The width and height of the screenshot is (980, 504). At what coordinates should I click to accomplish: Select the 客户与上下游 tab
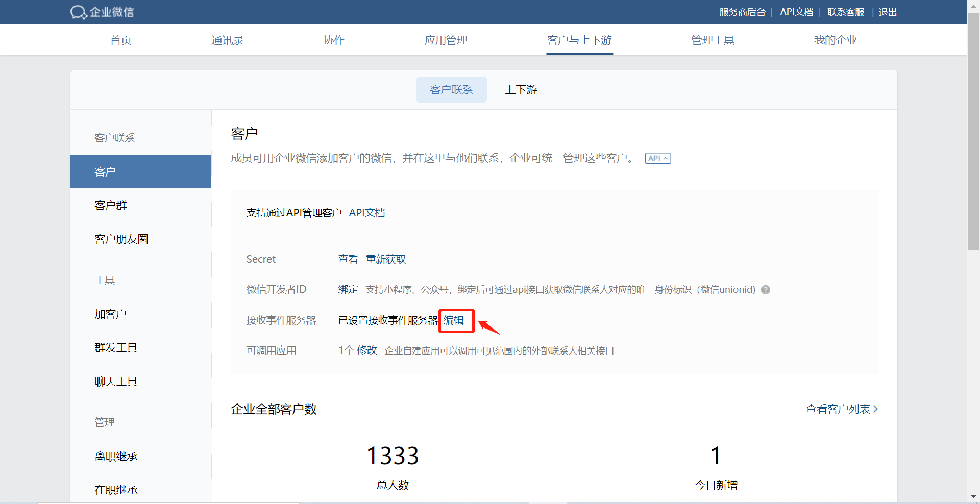(579, 40)
